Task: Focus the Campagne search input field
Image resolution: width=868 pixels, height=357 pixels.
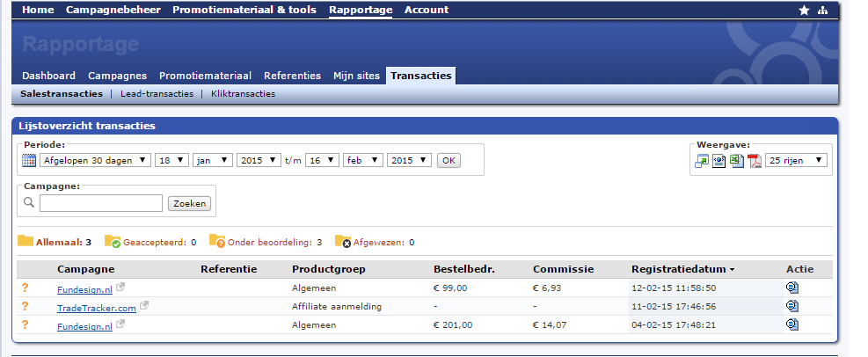Action: (101, 203)
